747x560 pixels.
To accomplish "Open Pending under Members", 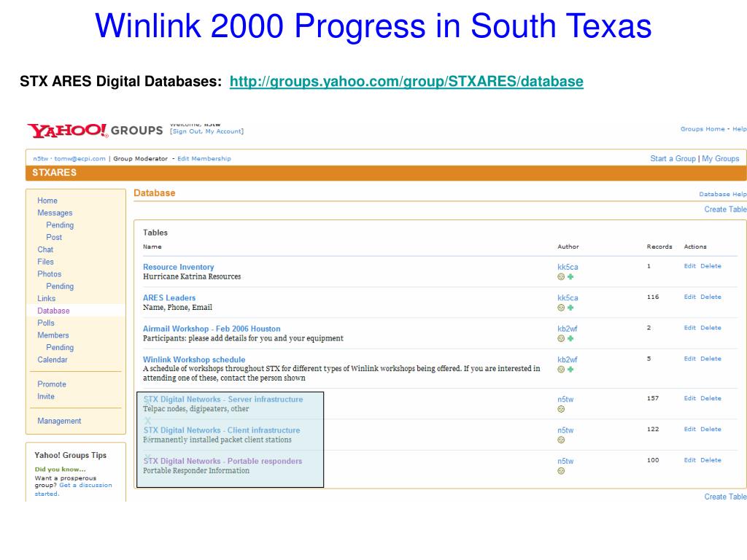I will [x=60, y=348].
